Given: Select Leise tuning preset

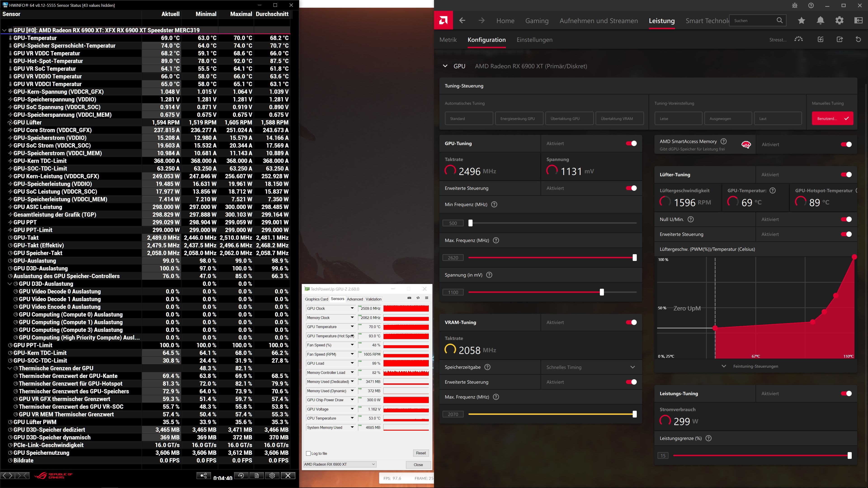Looking at the screenshot, I should pos(678,119).
